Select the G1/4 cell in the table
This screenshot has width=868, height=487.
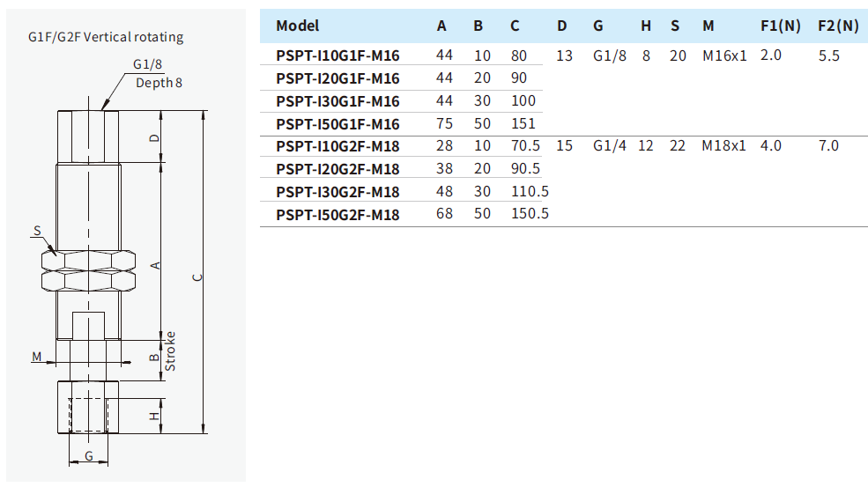click(610, 146)
